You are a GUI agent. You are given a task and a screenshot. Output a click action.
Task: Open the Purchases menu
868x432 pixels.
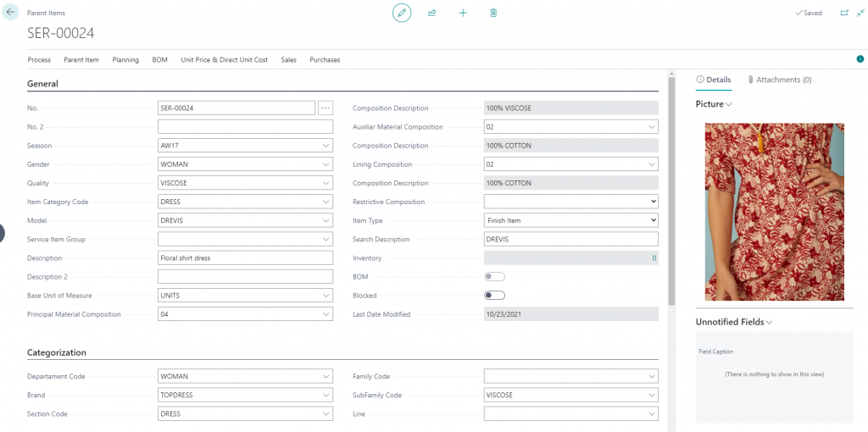pyautogui.click(x=325, y=60)
